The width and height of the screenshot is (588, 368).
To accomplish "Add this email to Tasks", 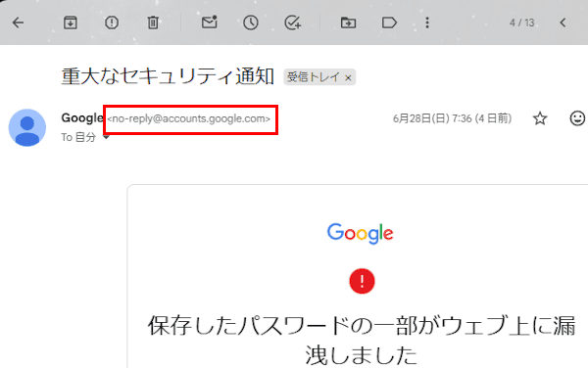I will pyautogui.click(x=292, y=23).
